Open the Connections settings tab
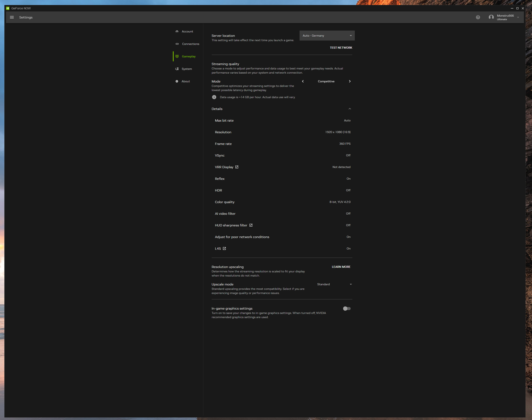This screenshot has height=420, width=532. (190, 44)
